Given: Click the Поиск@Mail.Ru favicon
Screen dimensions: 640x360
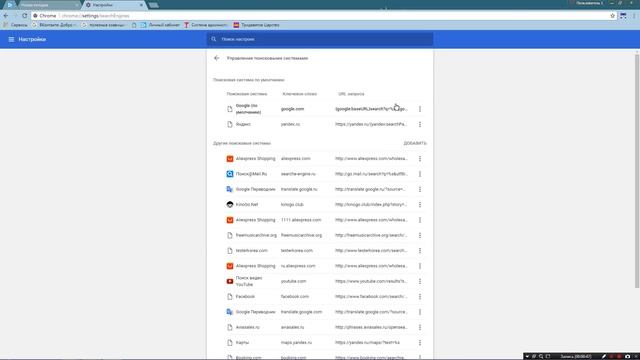Looking at the screenshot, I should [230, 174].
